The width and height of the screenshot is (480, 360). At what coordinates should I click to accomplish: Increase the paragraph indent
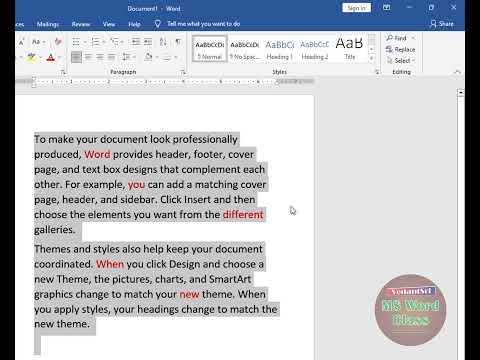[x=148, y=42]
